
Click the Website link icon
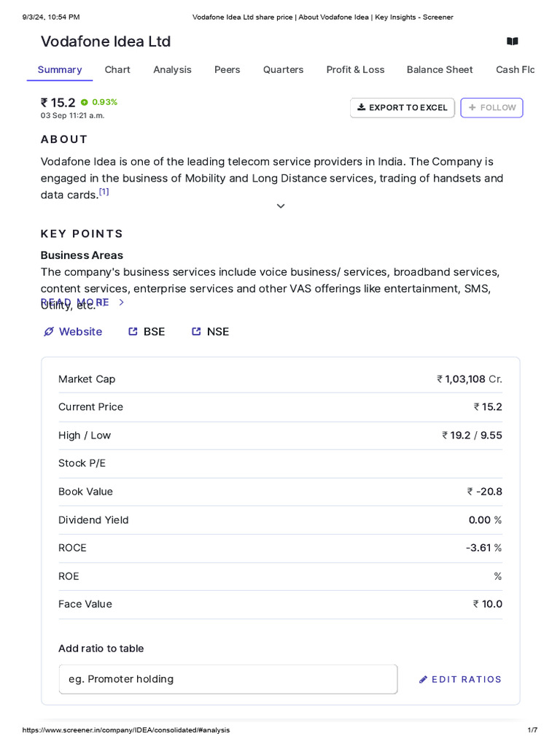(x=49, y=332)
